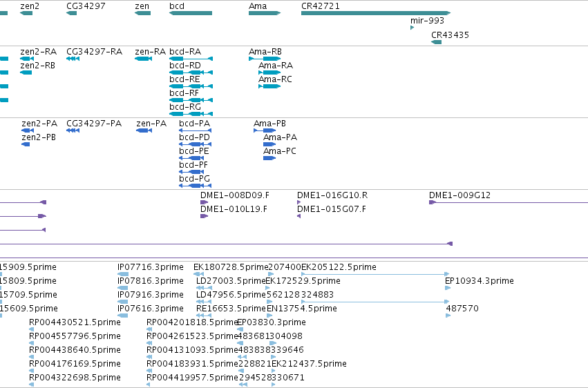Click the RP004261523.5prime EST

click(149, 343)
